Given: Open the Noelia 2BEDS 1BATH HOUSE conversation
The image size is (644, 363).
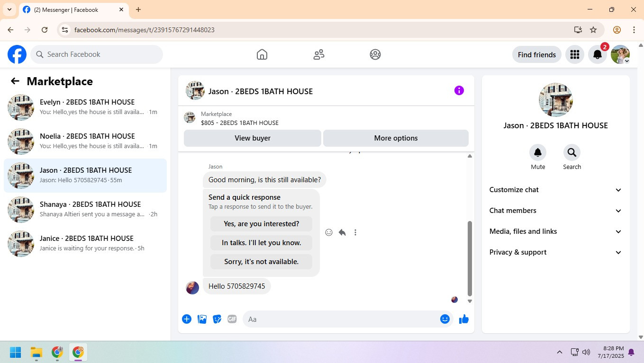Looking at the screenshot, I should point(85,142).
